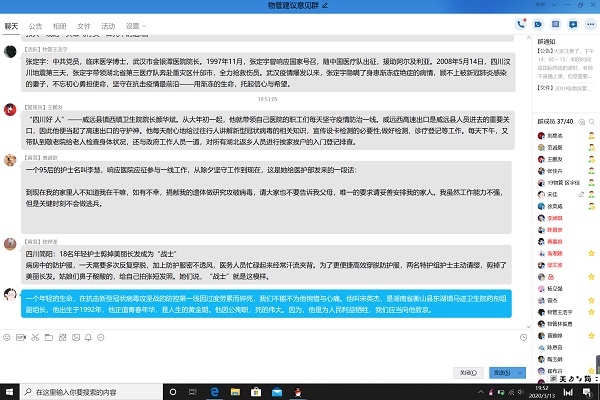Image resolution: width=600 pixels, height=400 pixels.
Task: Select the blue highlighted message about 宋英杰
Action: (x=266, y=304)
